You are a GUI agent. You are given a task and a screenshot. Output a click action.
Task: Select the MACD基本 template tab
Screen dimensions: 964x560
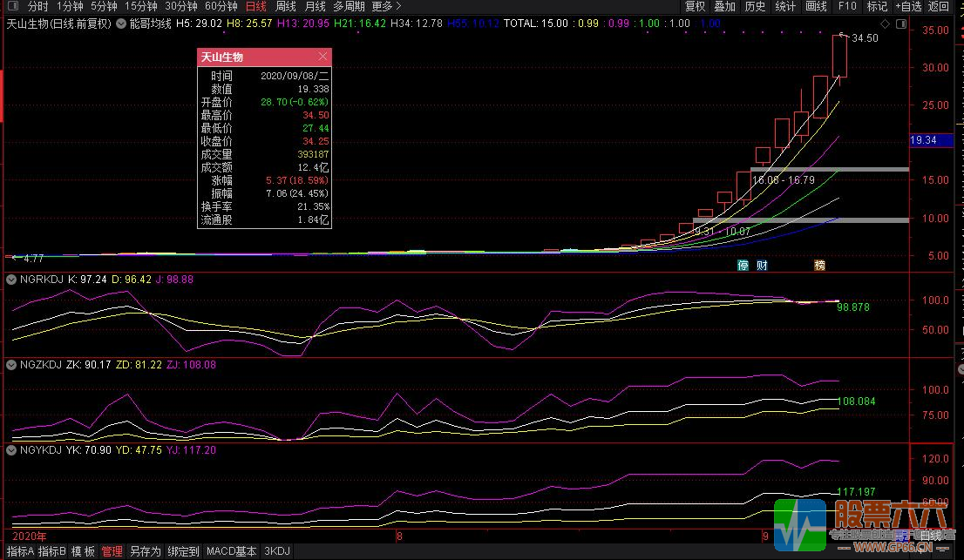[x=231, y=551]
